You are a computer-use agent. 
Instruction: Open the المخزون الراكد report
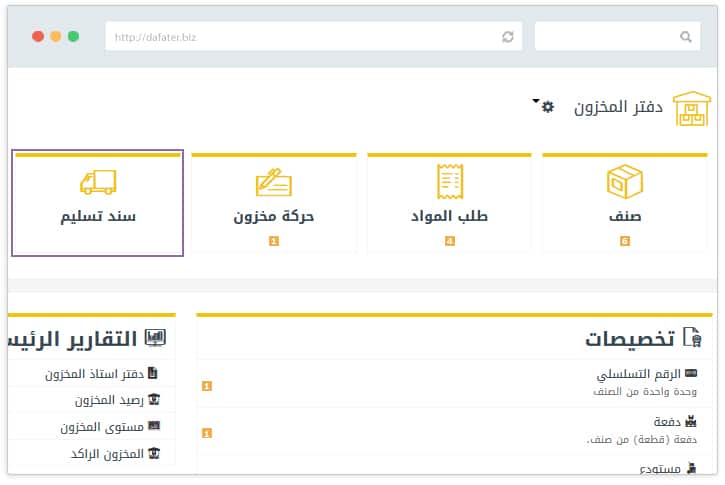(106, 453)
